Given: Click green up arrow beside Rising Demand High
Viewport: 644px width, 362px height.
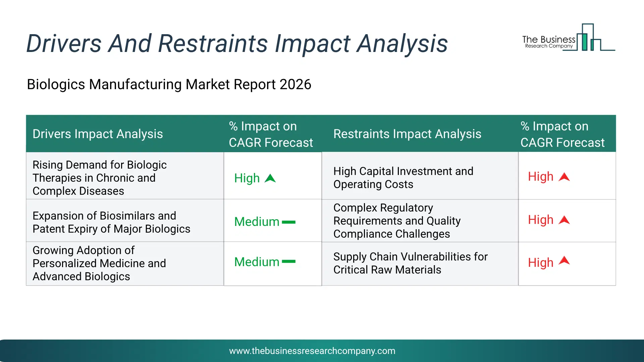Looking at the screenshot, I should click(270, 178).
